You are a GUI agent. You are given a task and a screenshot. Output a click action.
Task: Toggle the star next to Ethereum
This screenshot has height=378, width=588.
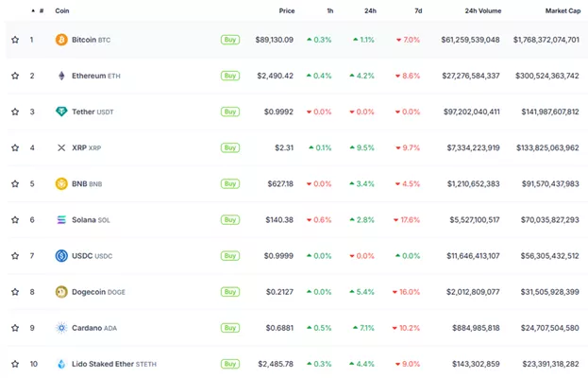click(x=15, y=76)
